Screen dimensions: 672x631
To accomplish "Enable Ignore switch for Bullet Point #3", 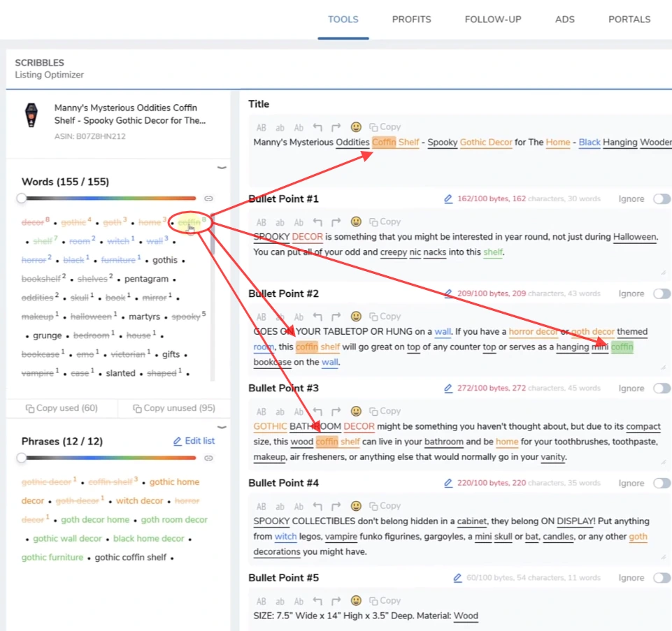I will 661,389.
